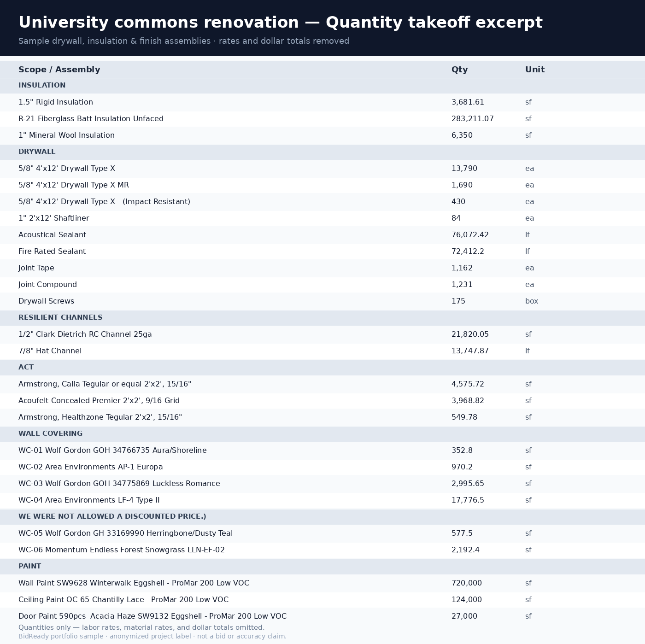The width and height of the screenshot is (645, 644).
Task: Select the WC-03 Luckless Romance row label
Action: click(119, 484)
